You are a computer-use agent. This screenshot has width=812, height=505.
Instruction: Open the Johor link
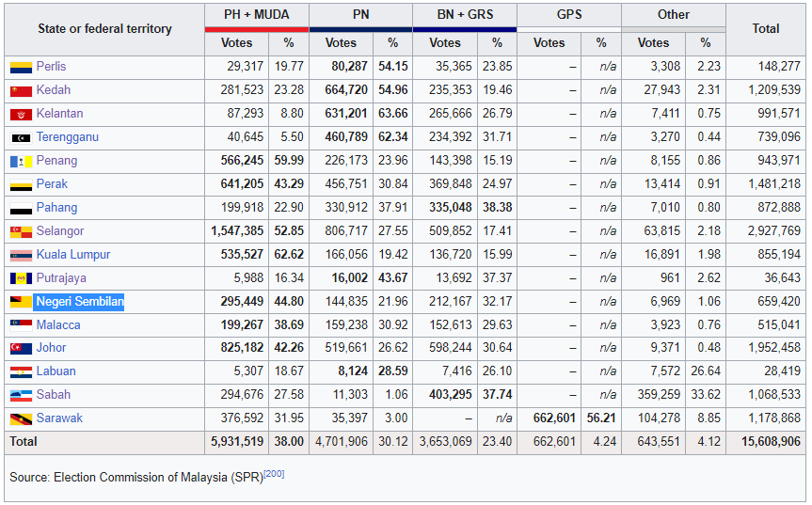click(51, 347)
